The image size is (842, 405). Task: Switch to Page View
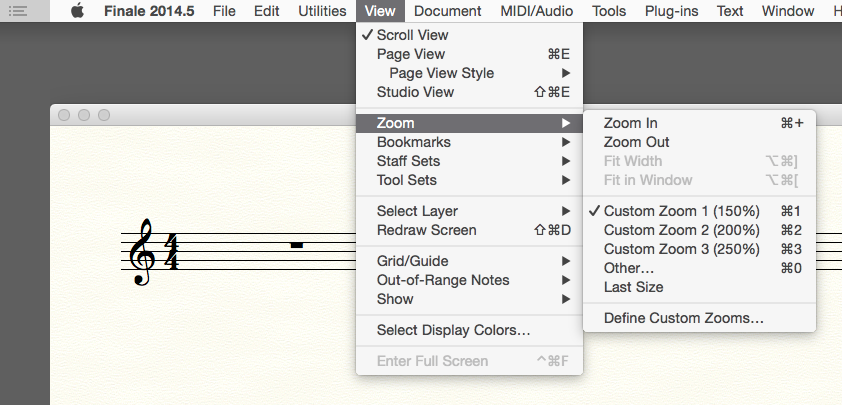(410, 54)
